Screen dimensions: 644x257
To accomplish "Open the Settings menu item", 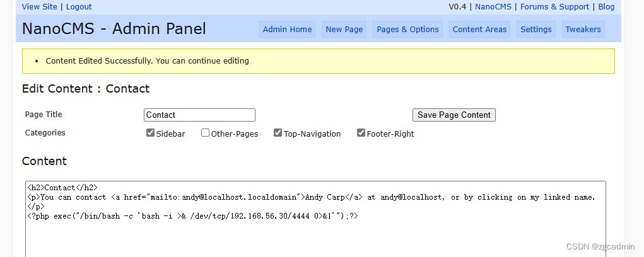I will (x=536, y=30).
